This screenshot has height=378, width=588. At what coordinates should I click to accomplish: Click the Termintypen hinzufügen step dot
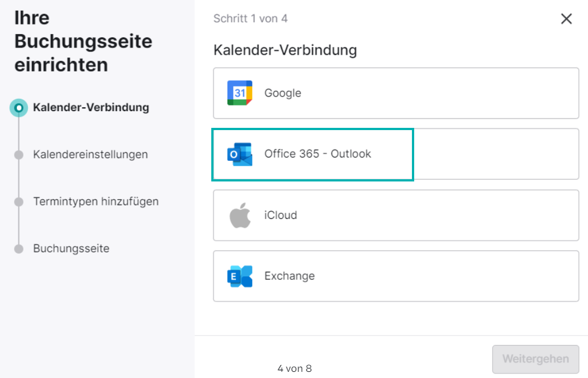[x=19, y=202]
